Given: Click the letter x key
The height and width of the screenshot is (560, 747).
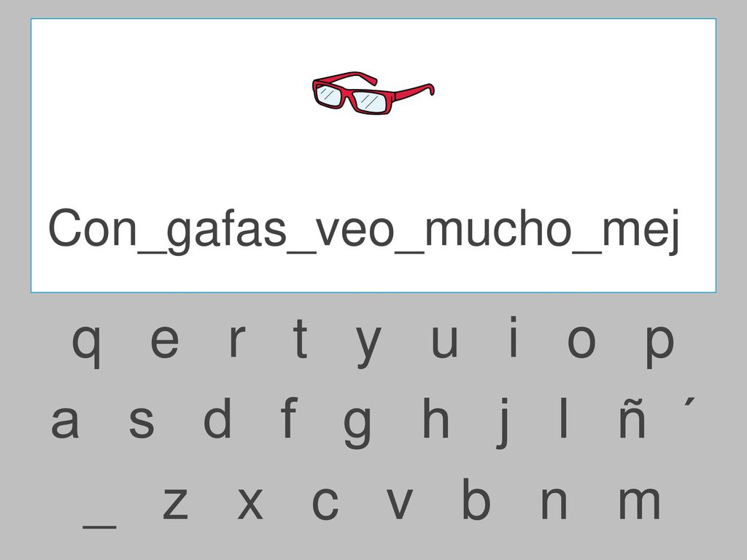Looking at the screenshot, I should click(x=250, y=503).
